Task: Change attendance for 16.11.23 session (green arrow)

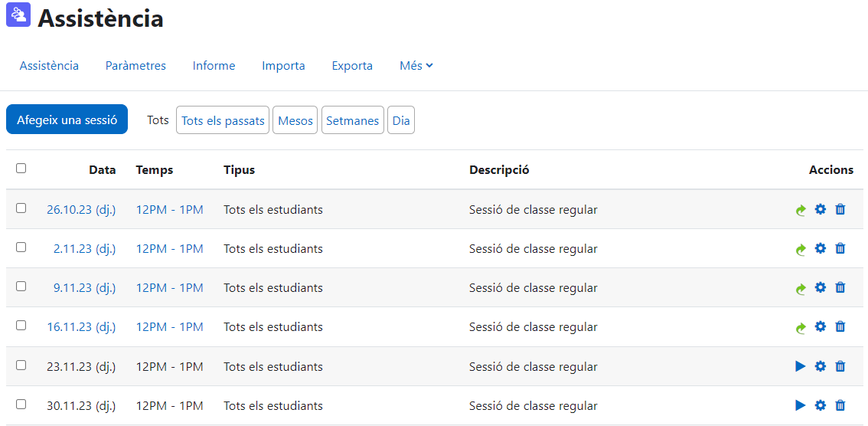Action: (x=801, y=328)
